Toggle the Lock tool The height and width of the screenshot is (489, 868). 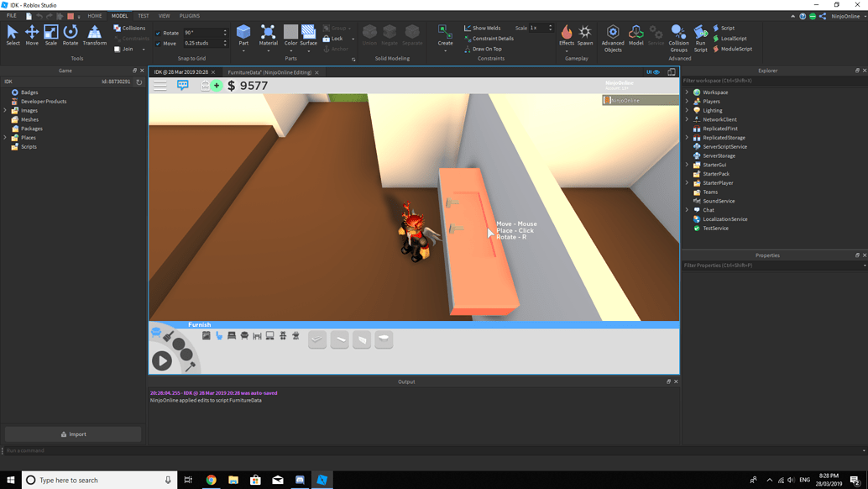coord(332,38)
